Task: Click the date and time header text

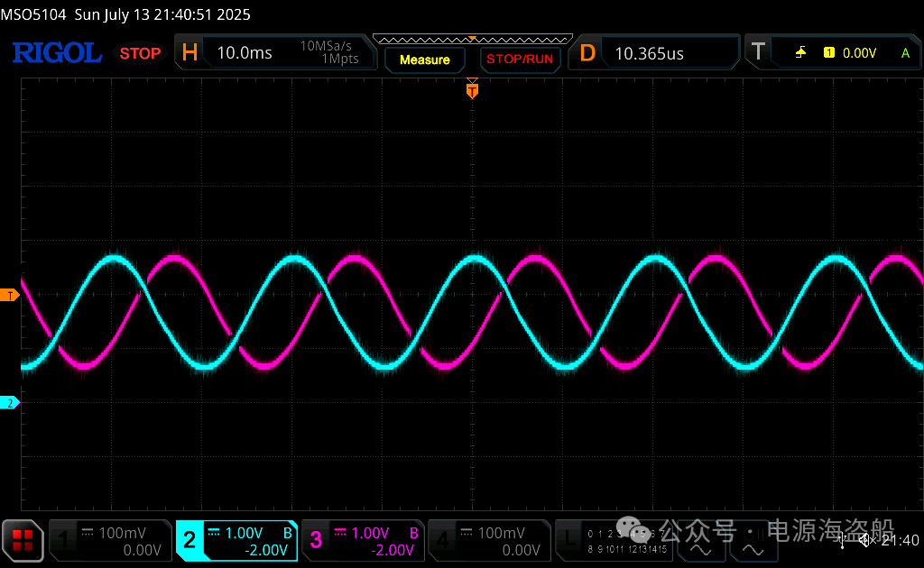Action: coord(162,14)
